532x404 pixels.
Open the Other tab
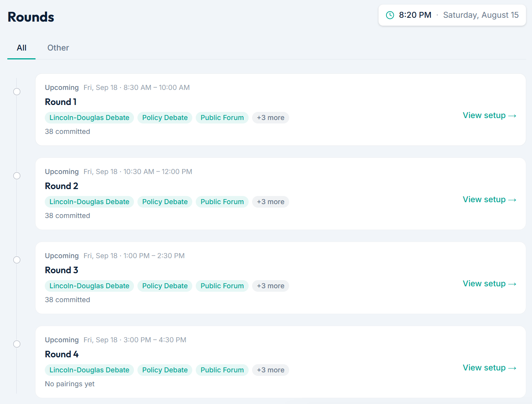(x=58, y=48)
